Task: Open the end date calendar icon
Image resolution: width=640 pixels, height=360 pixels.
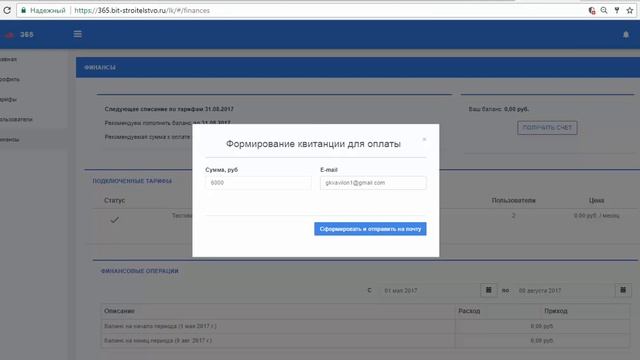Action: point(623,290)
